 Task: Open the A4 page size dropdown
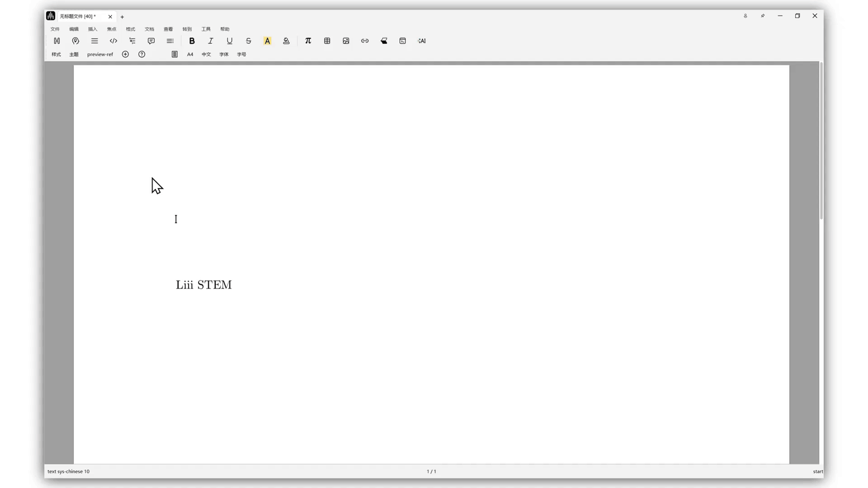tap(190, 54)
